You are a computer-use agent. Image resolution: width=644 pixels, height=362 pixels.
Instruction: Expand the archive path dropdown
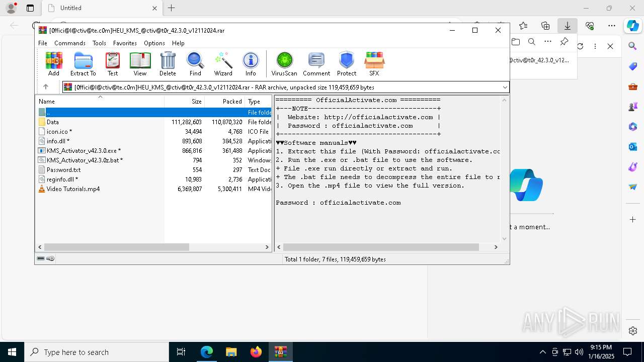click(x=505, y=87)
